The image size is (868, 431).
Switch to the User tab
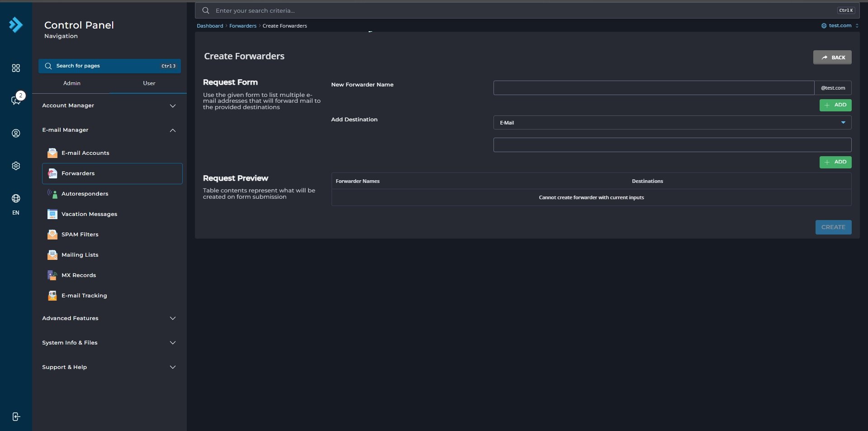pyautogui.click(x=149, y=83)
